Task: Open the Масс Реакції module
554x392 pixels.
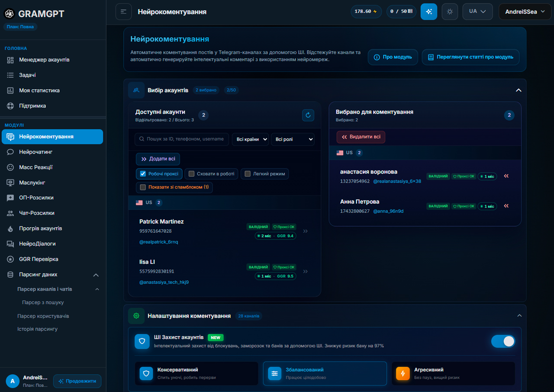Action: [x=52, y=167]
